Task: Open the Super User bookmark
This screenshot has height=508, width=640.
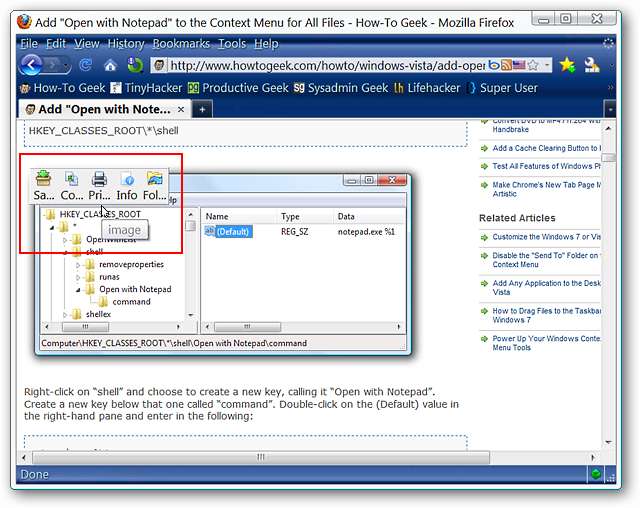Action: pyautogui.click(x=503, y=88)
